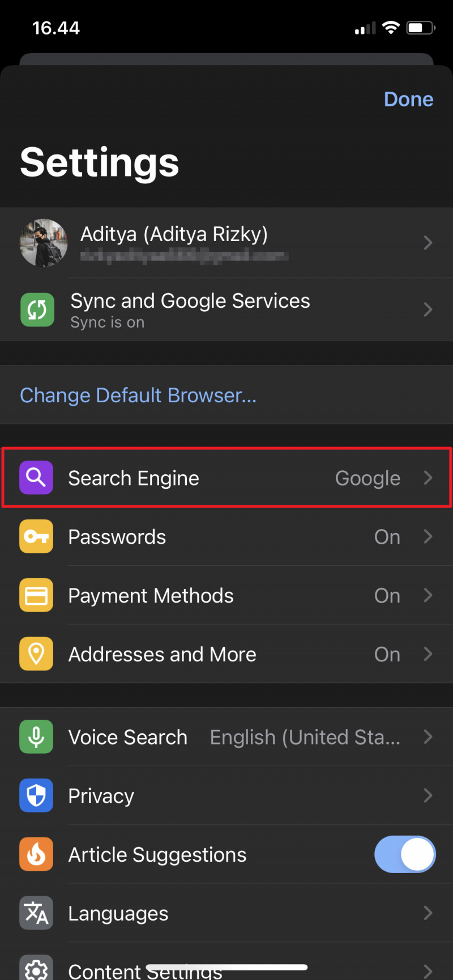
Task: Tap the Addresses location pin icon
Action: pos(36,654)
